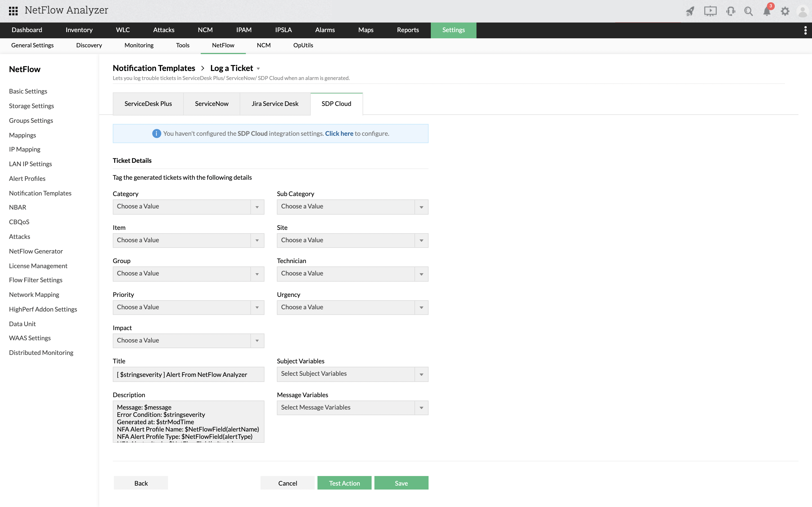Open Alert Profiles in the sidebar
Image resolution: width=812 pixels, height=507 pixels.
tap(27, 178)
